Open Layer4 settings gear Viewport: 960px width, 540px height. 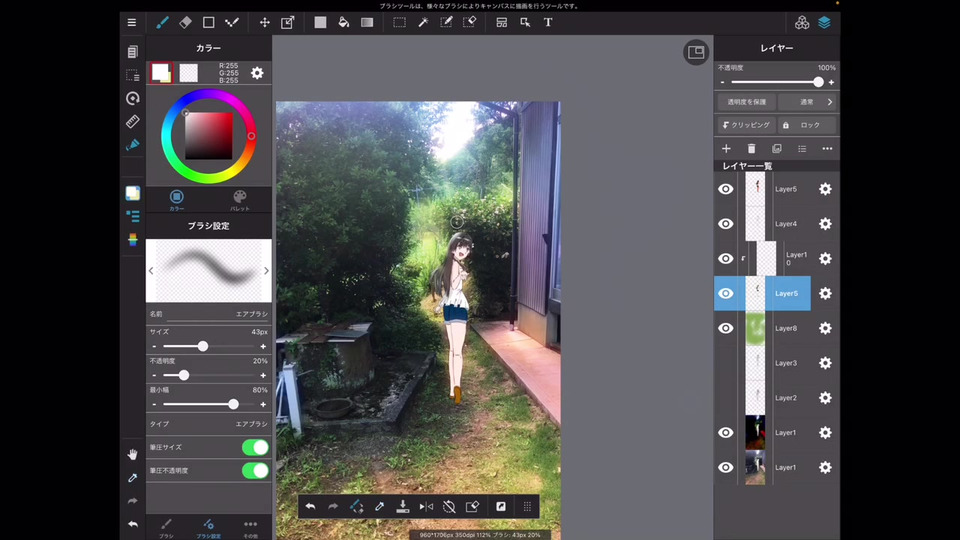825,224
